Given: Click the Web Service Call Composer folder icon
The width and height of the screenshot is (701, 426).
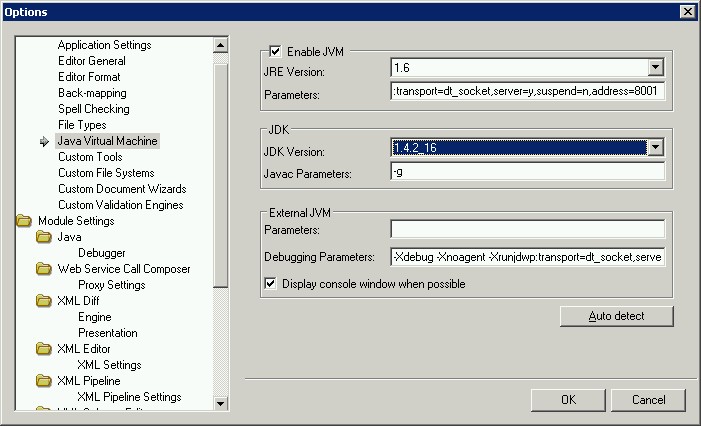Looking at the screenshot, I should pyautogui.click(x=44, y=269).
